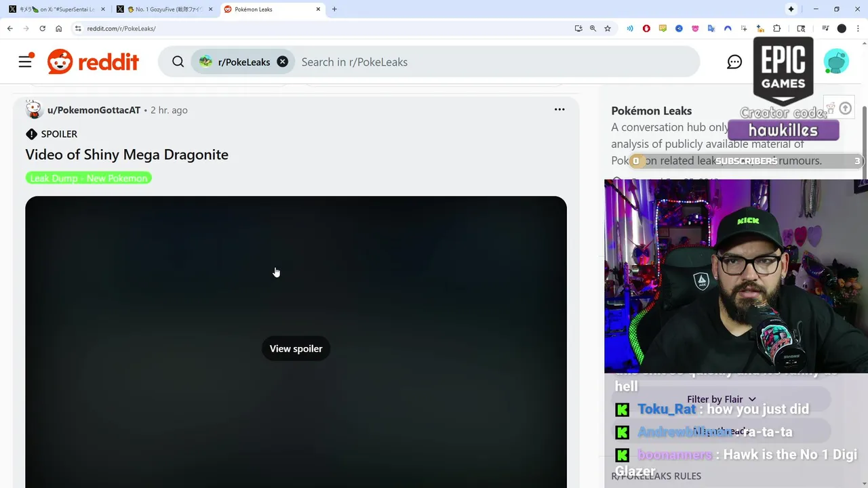
Task: Switch to the No. 1 GozyuFive tab
Action: click(x=165, y=9)
